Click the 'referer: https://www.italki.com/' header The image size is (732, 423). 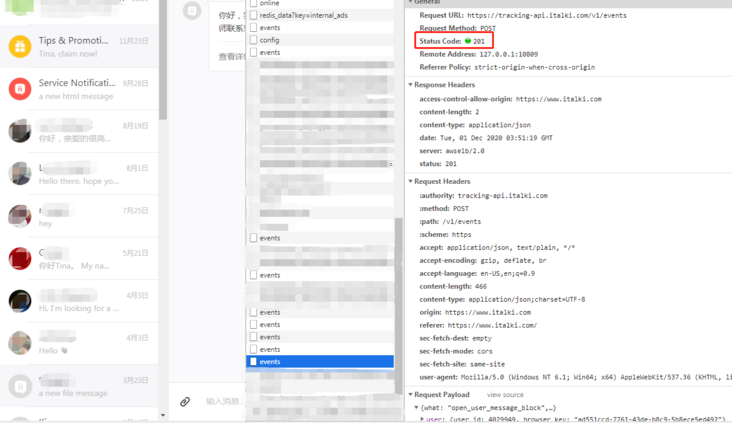tap(478, 325)
